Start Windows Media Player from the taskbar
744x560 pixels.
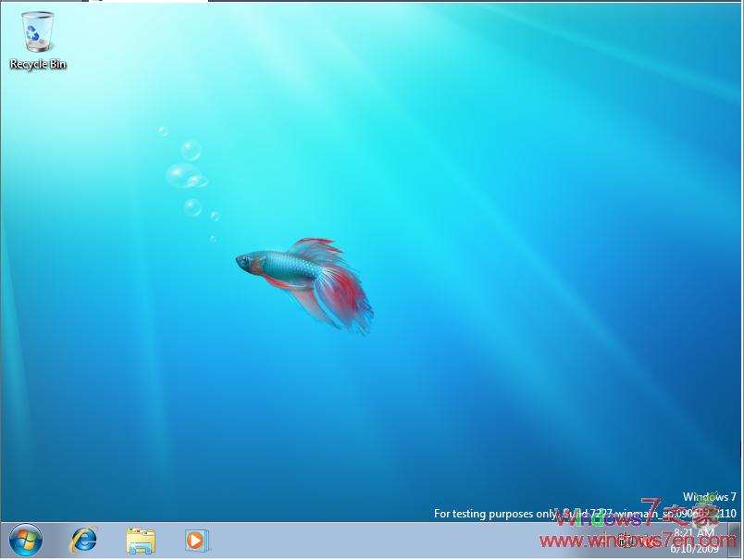[x=197, y=541]
